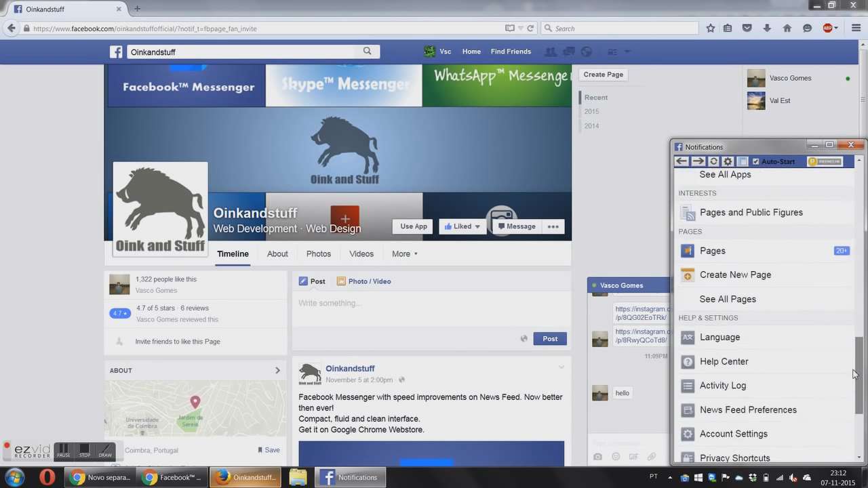Show bookmarks list in Firefox toolbar

(728, 28)
